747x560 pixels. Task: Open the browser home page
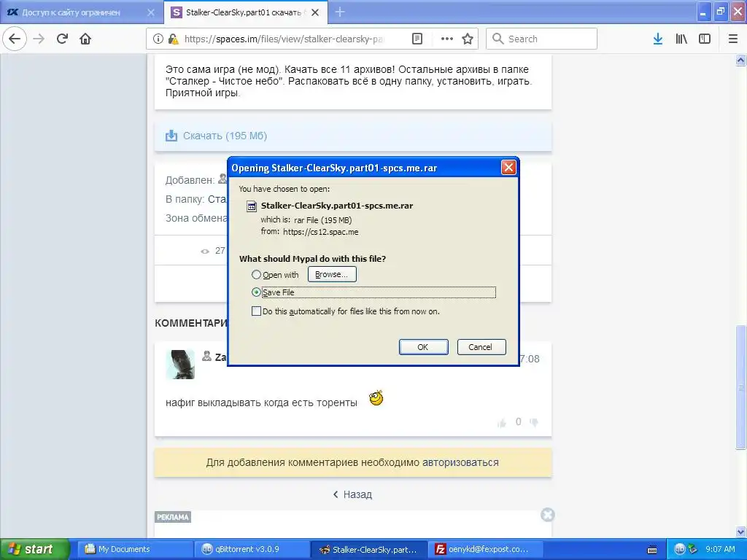(85, 39)
